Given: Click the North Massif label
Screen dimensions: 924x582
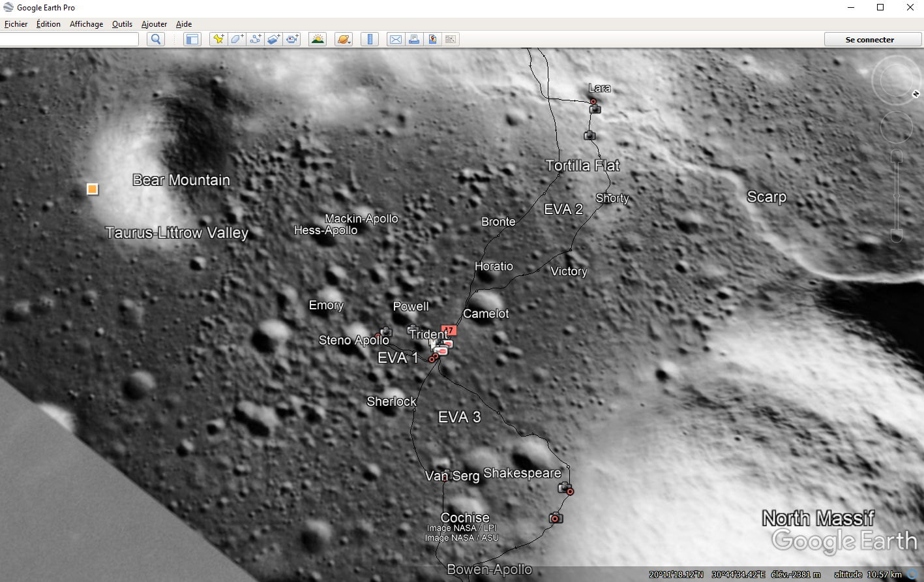Looking at the screenshot, I should coord(818,519).
